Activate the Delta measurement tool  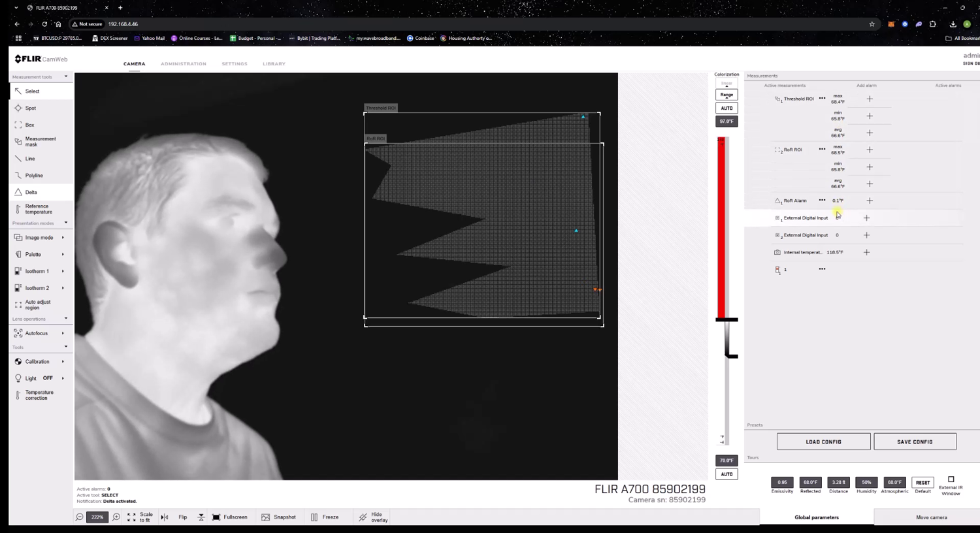click(x=31, y=192)
